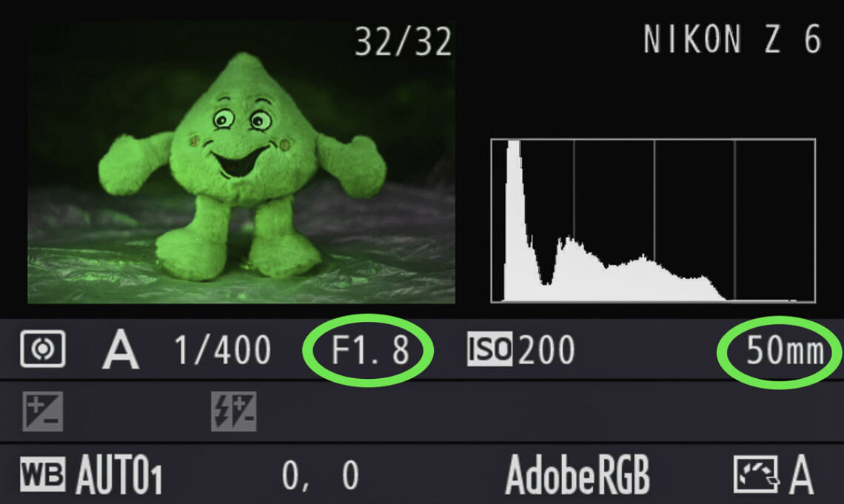Click the AdobeRGB color space label

click(x=577, y=475)
